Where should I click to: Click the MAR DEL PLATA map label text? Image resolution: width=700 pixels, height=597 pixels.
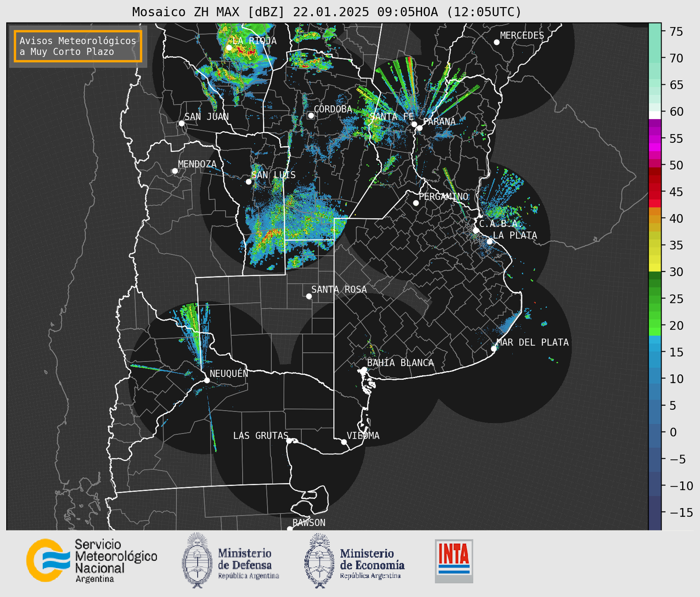tap(532, 343)
